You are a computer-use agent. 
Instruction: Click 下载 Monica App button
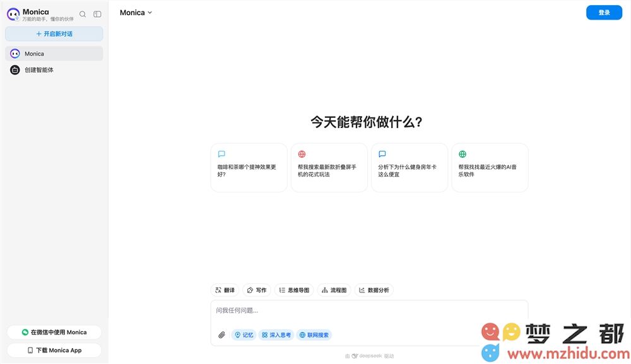click(x=54, y=350)
